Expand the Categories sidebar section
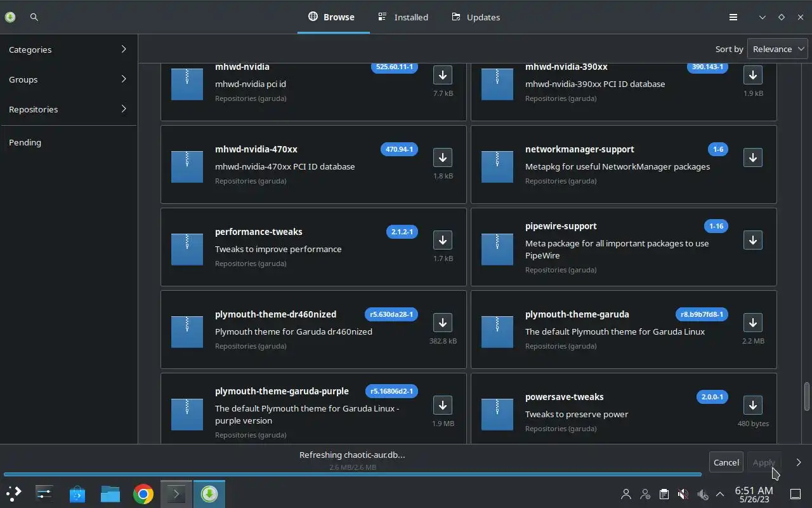 coord(68,50)
